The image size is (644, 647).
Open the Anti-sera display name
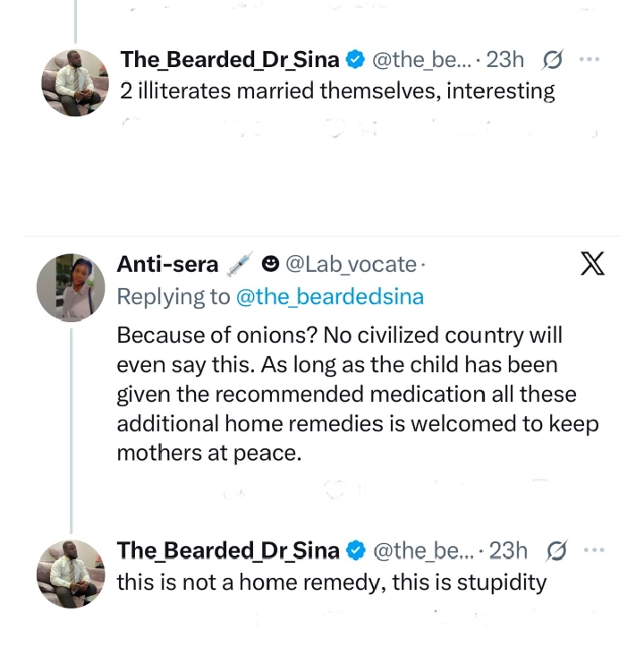point(167,265)
